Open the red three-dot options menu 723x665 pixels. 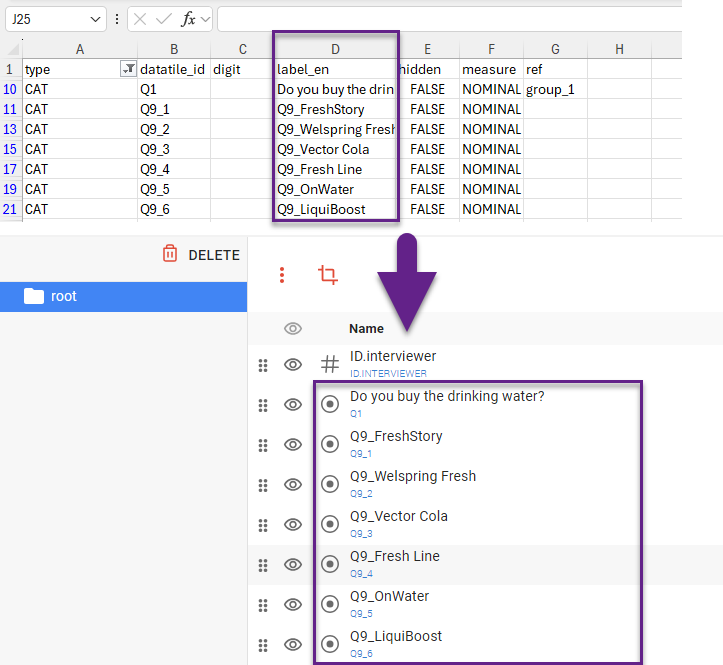(x=283, y=275)
